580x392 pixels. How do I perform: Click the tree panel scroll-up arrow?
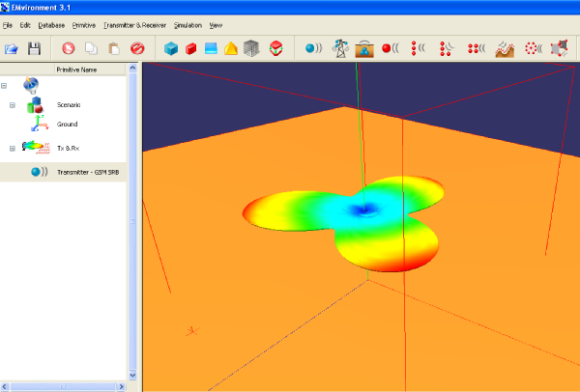[x=134, y=70]
